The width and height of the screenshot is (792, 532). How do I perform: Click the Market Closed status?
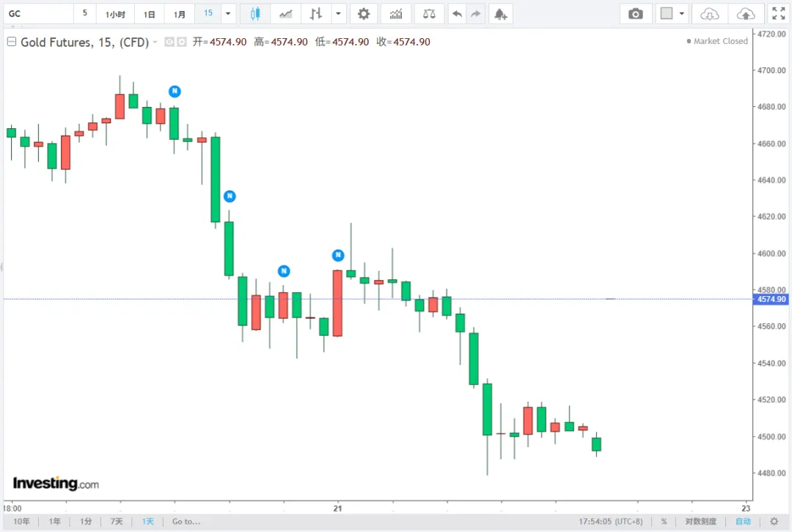click(x=717, y=41)
